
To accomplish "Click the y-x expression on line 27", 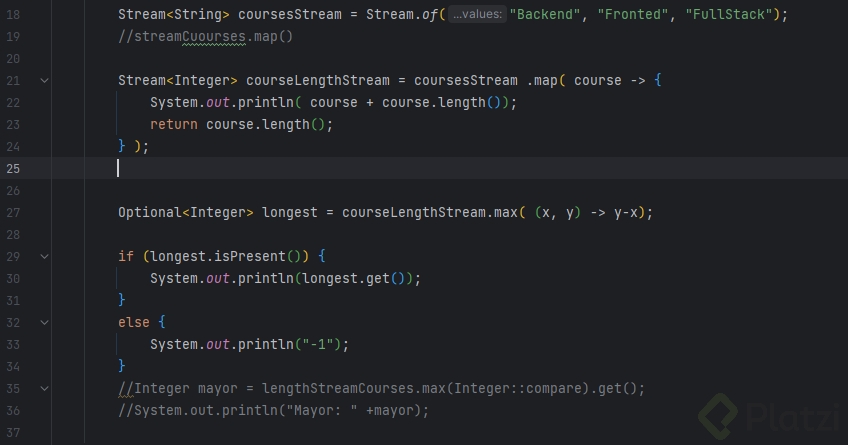I will [x=626, y=212].
